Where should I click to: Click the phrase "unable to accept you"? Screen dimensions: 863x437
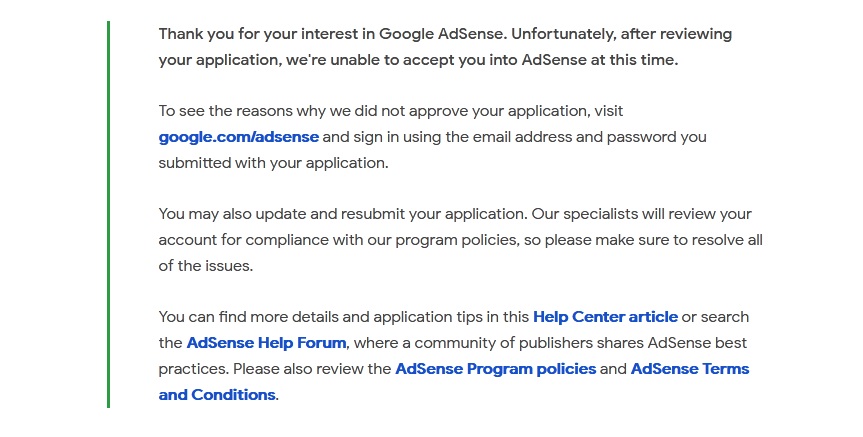407,60
